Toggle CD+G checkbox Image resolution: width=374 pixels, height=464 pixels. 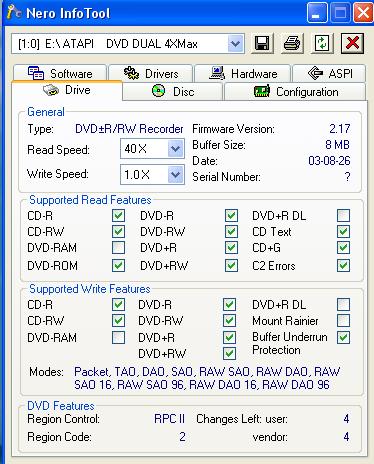tap(343, 248)
